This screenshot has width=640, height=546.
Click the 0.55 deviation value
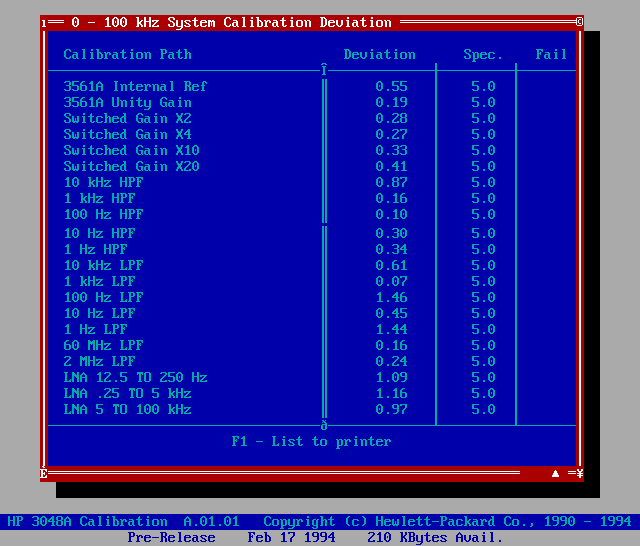[x=391, y=86]
